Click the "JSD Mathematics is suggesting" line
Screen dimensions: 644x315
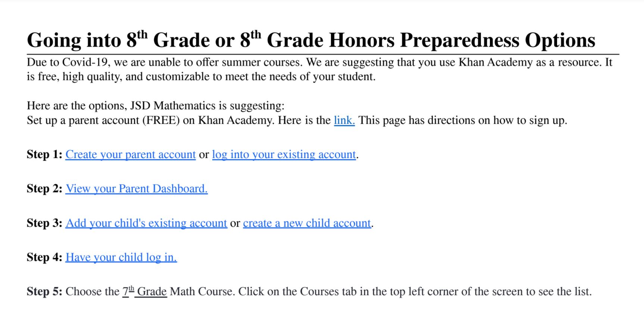(207, 106)
